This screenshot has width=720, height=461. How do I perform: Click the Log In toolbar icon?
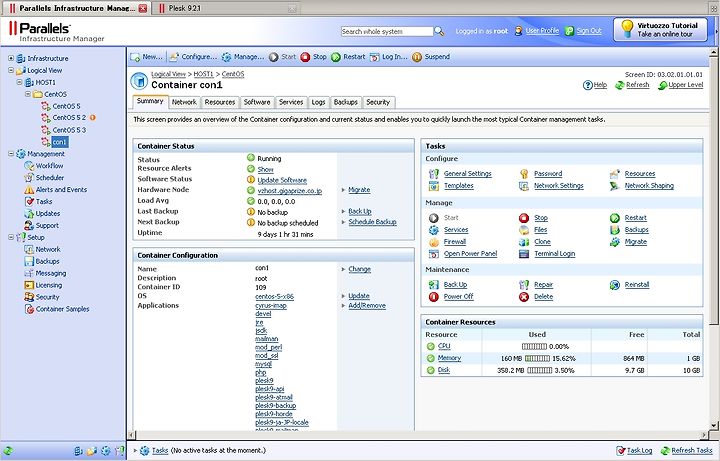pos(375,57)
